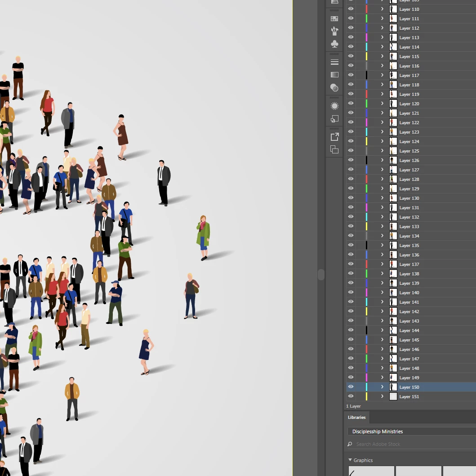Screen dimensions: 476x476
Task: Click Layer 137 thumbnail
Action: pyautogui.click(x=393, y=264)
